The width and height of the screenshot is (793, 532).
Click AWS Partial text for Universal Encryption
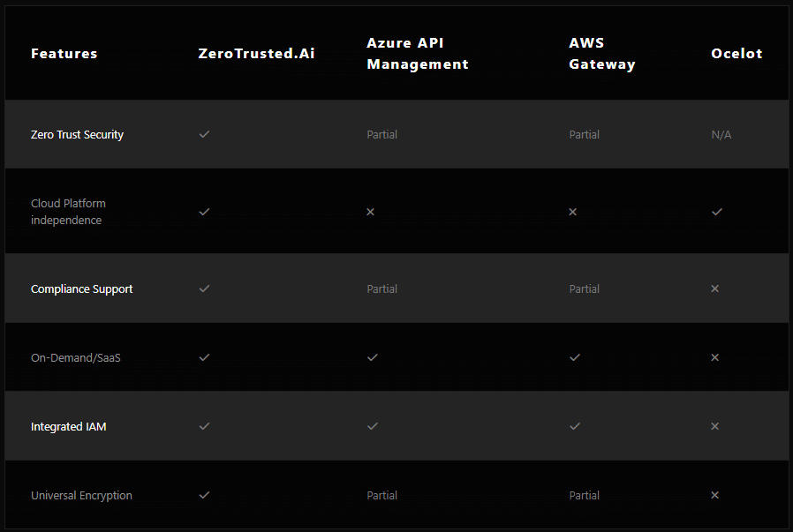[584, 495]
